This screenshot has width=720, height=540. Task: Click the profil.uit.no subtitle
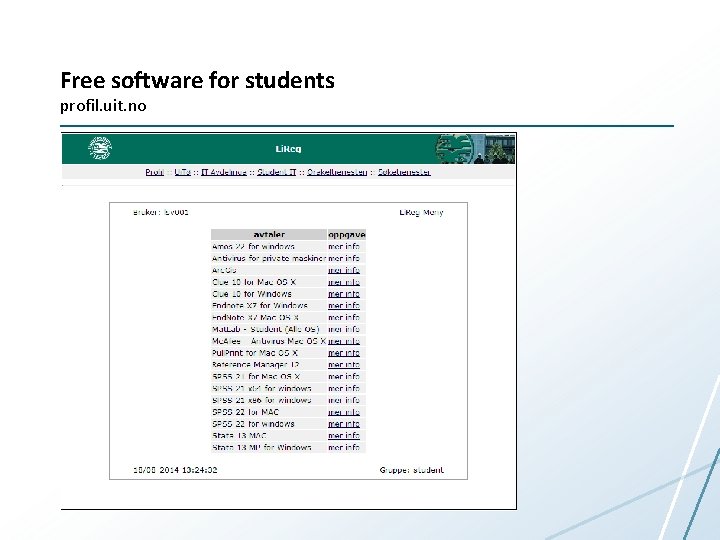coord(103,106)
